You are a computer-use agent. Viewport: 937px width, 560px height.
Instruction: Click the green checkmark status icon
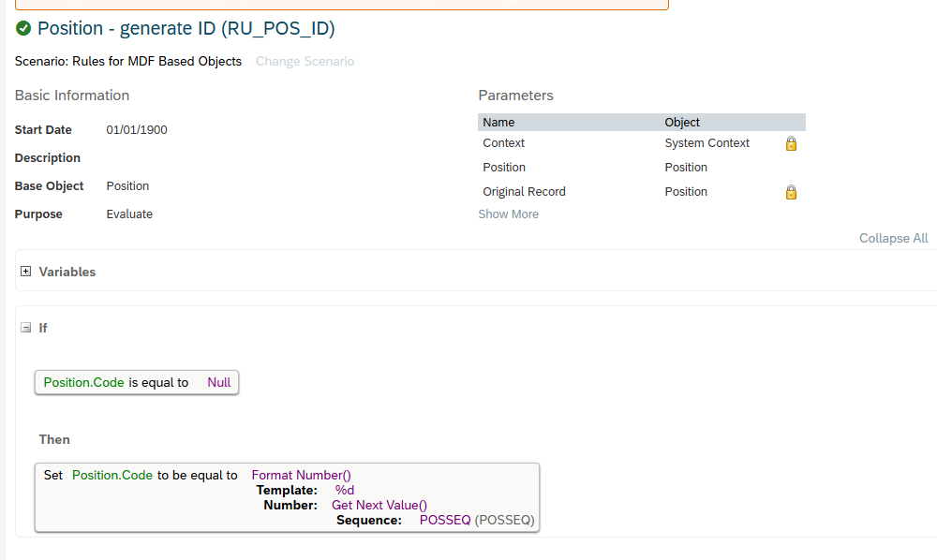(23, 29)
